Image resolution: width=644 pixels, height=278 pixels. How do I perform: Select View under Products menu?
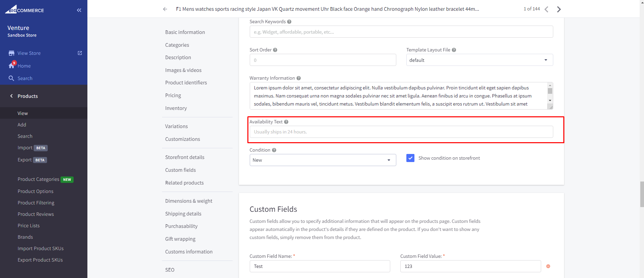pyautogui.click(x=23, y=113)
